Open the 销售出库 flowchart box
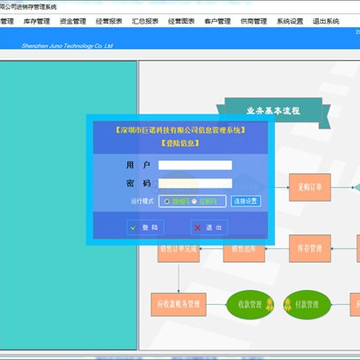 tap(244, 253)
